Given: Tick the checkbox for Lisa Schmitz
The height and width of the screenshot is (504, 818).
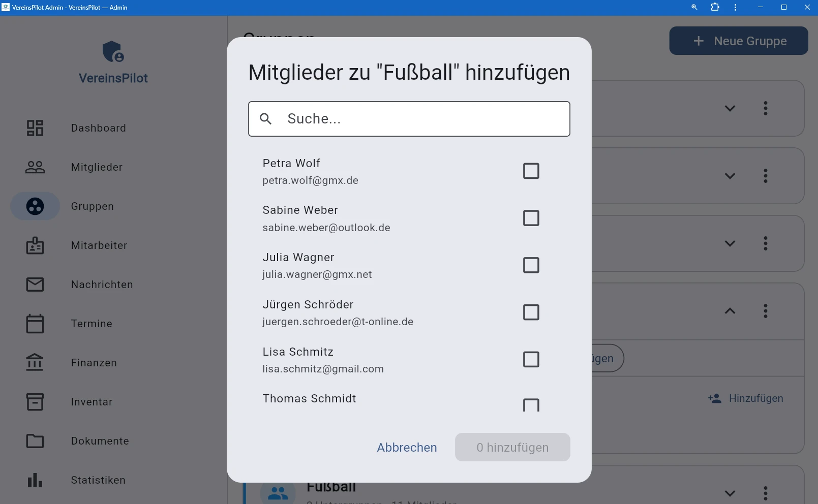Looking at the screenshot, I should (531, 359).
